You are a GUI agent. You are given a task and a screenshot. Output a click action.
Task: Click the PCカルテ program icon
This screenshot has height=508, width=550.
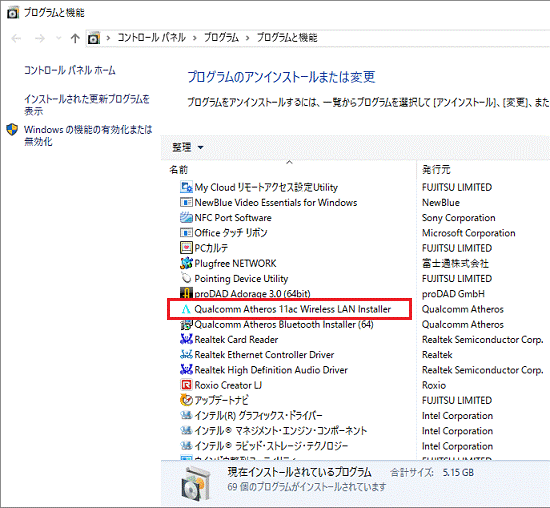(186, 248)
